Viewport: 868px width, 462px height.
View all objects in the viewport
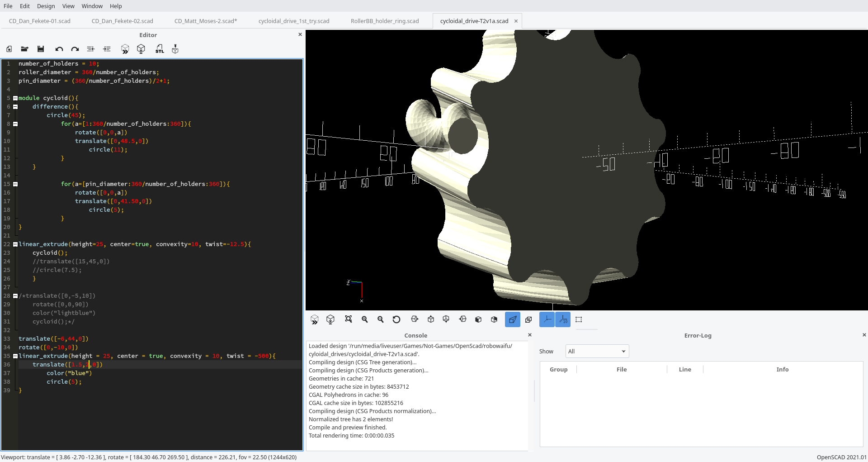tap(349, 319)
